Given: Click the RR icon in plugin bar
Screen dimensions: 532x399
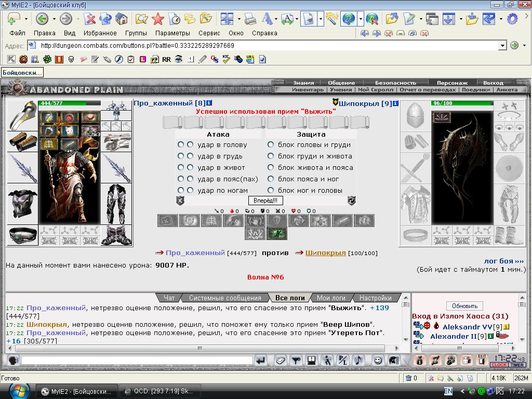Looking at the screenshot, I should 167,59.
